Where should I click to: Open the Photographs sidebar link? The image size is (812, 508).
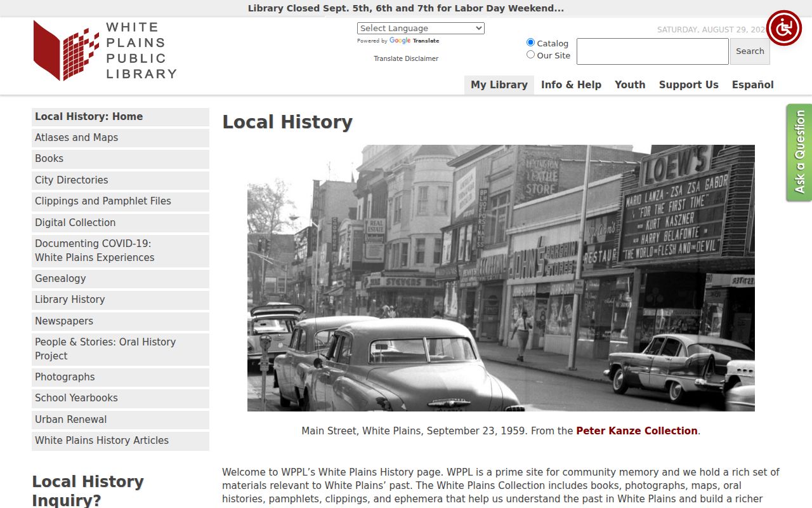click(x=121, y=377)
